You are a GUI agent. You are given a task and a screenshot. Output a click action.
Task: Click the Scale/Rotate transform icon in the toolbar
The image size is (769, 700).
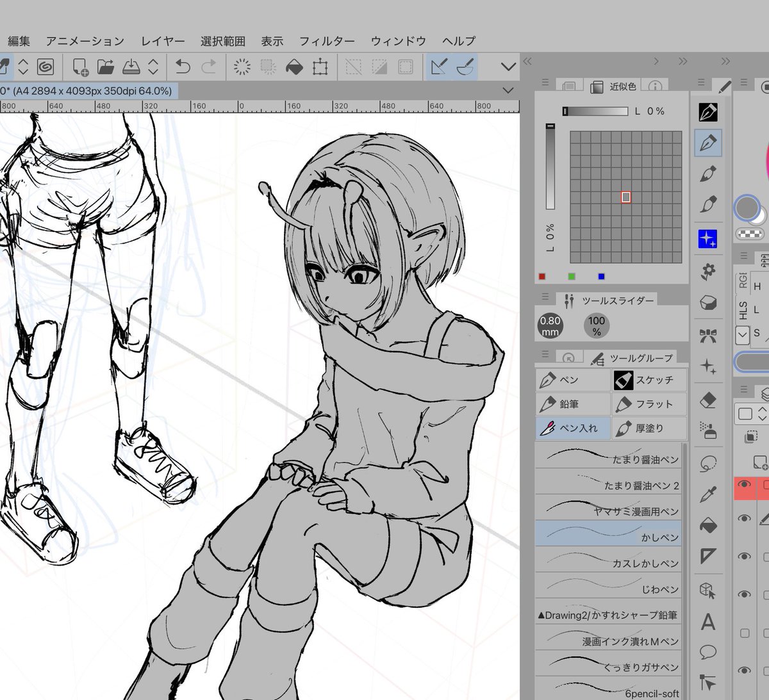pos(320,67)
